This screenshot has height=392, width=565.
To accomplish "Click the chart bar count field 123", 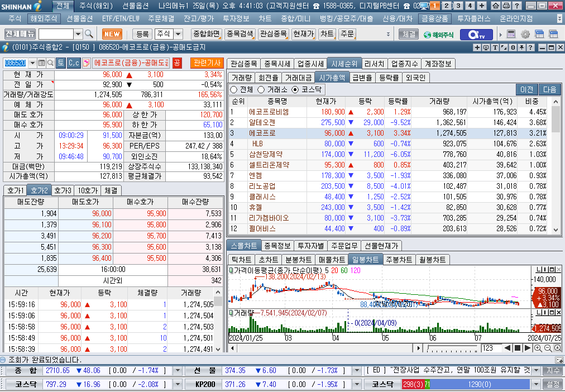I will point(491,348).
